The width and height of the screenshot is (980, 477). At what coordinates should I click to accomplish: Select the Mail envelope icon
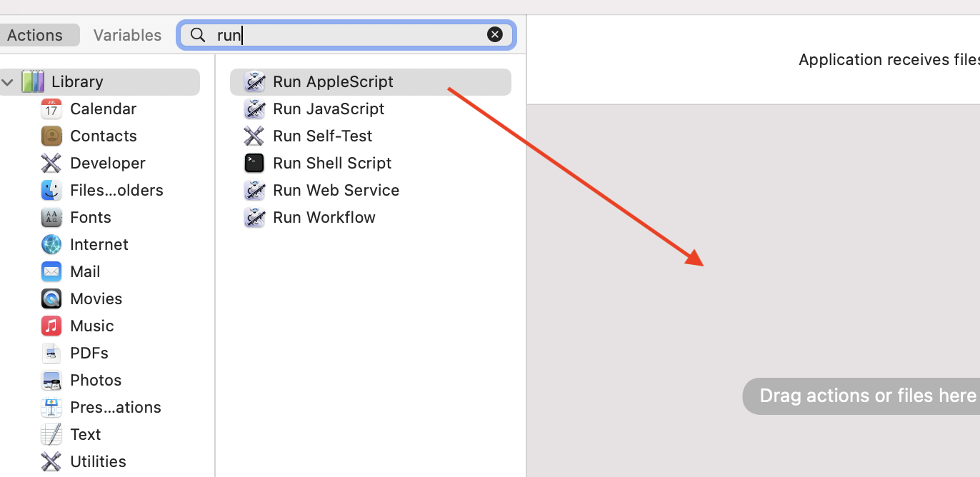coord(51,272)
